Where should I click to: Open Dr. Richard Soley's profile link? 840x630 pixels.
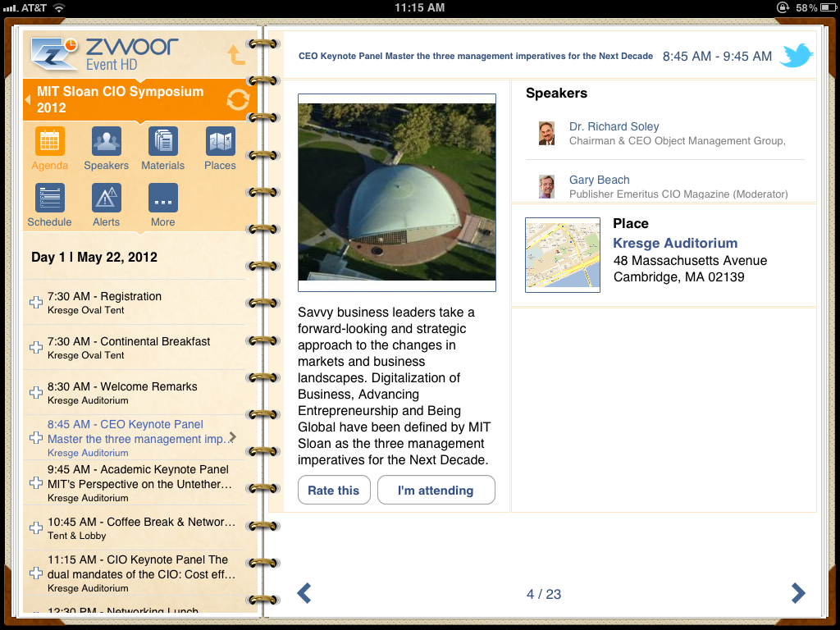pyautogui.click(x=614, y=126)
